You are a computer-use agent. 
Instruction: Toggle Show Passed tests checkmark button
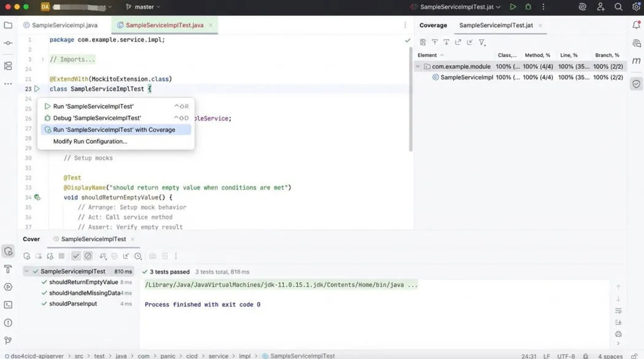(76, 256)
